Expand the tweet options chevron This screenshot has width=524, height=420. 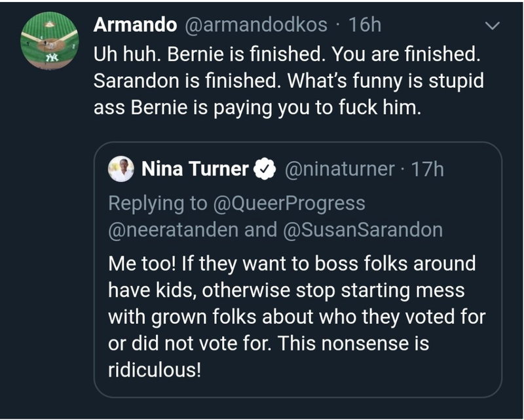point(493,26)
